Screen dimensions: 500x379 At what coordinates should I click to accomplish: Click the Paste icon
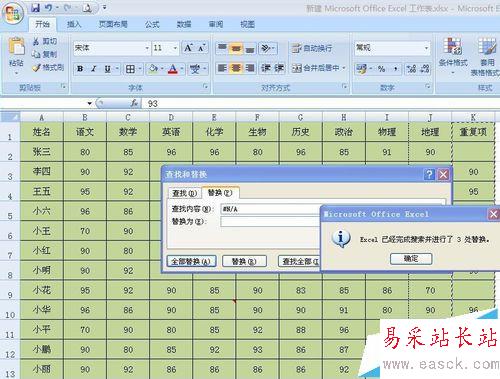coord(16,47)
